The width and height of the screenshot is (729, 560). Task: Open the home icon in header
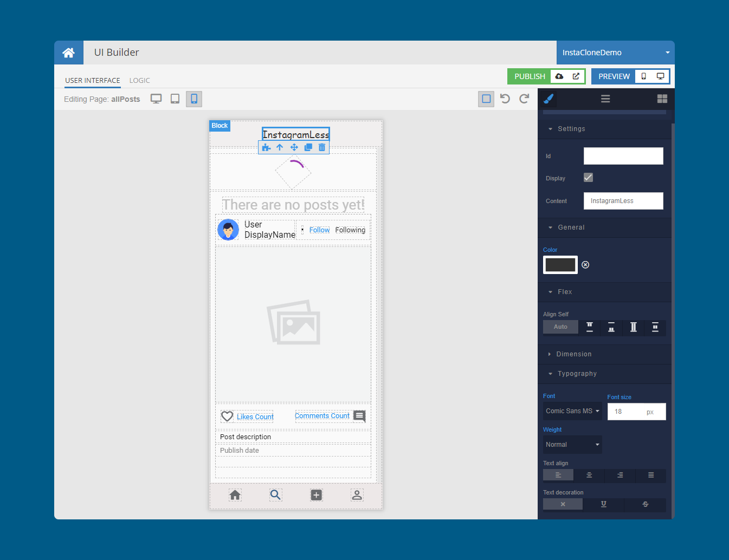coord(69,53)
